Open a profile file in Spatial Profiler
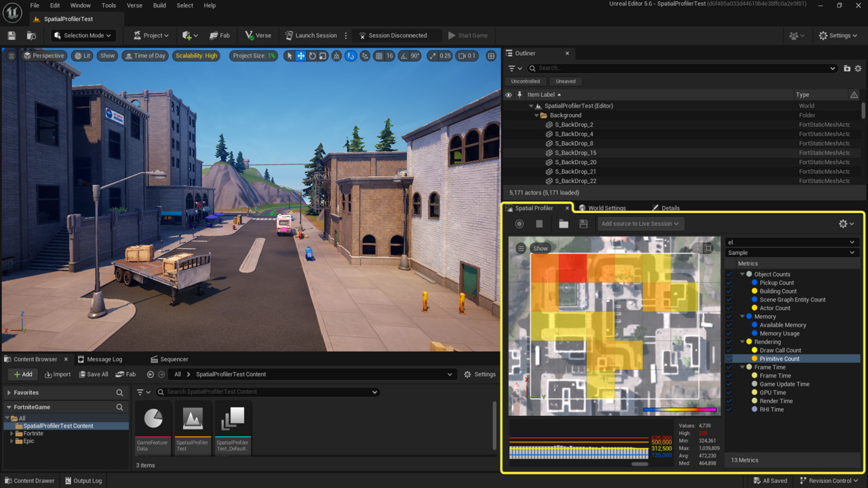Screen dimensions: 868x488 pos(564,224)
